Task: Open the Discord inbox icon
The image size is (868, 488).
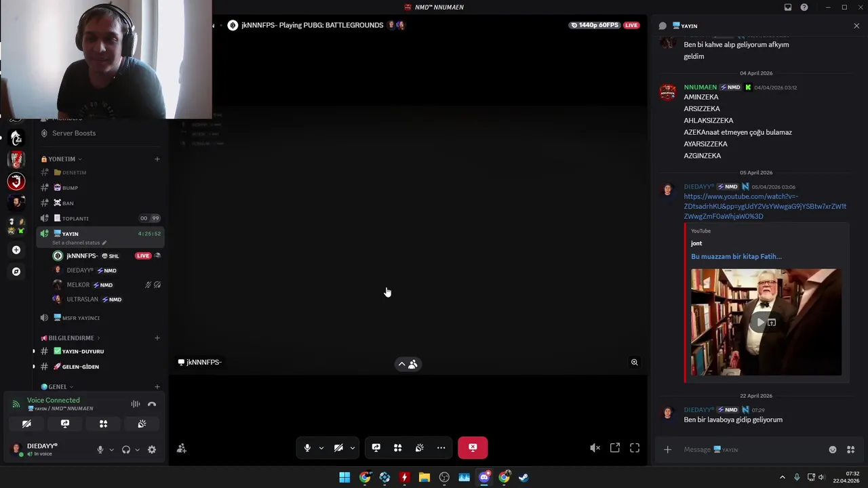Action: coord(788,7)
